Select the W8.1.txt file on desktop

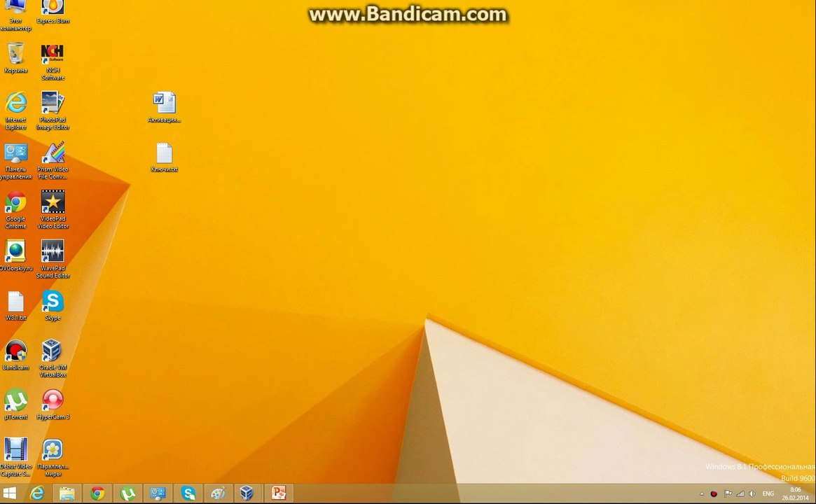[x=15, y=306]
